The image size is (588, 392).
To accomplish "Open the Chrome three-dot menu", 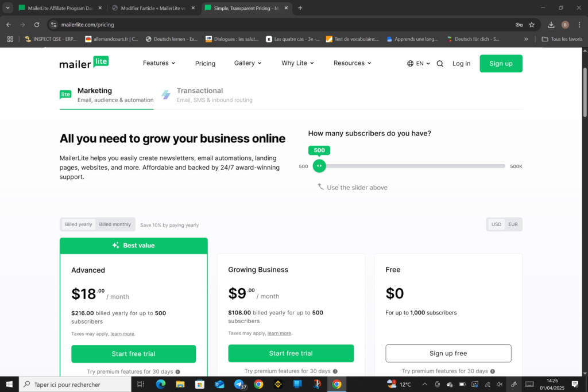I will pos(579,25).
